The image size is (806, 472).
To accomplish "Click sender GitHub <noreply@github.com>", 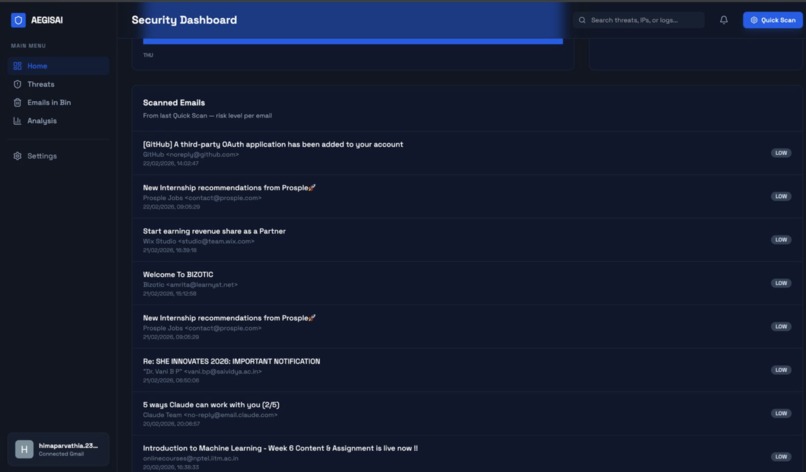I will [x=191, y=154].
